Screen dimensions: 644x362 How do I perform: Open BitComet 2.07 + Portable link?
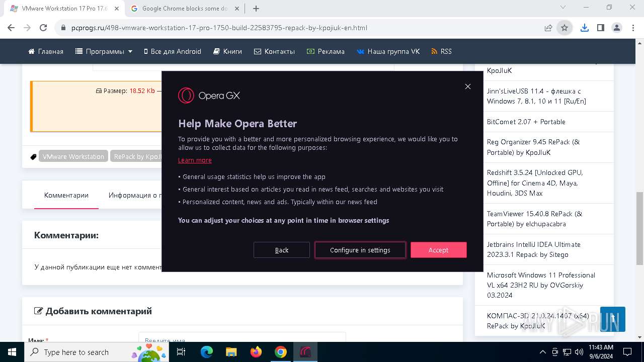click(526, 122)
